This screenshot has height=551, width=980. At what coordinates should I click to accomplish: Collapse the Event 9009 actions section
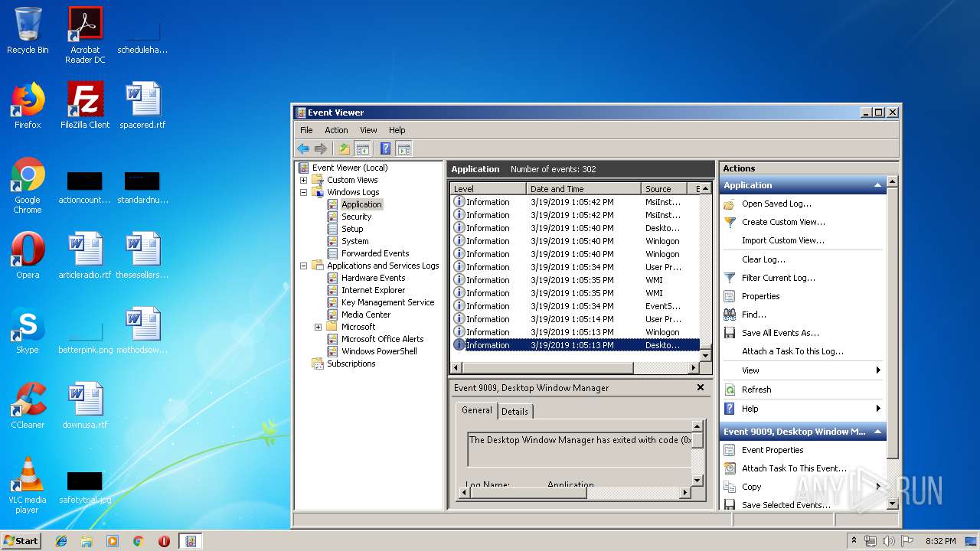[x=877, y=432]
